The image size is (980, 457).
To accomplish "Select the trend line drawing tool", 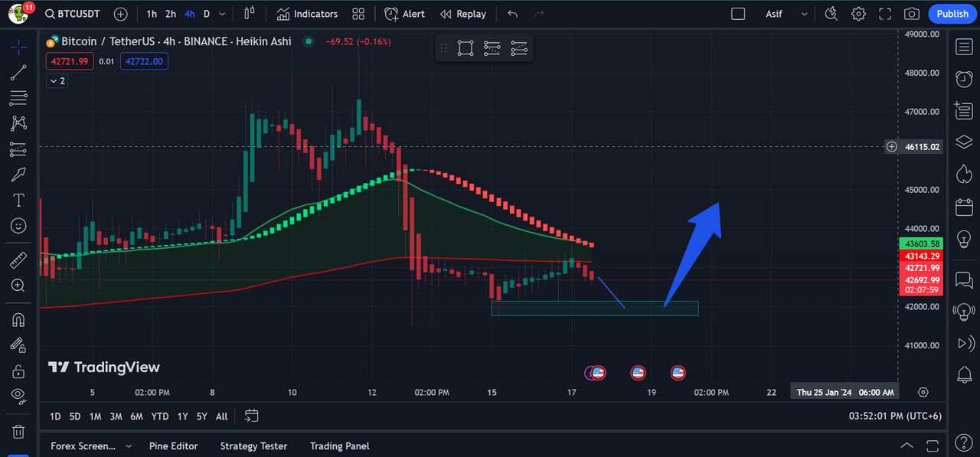I will (18, 73).
